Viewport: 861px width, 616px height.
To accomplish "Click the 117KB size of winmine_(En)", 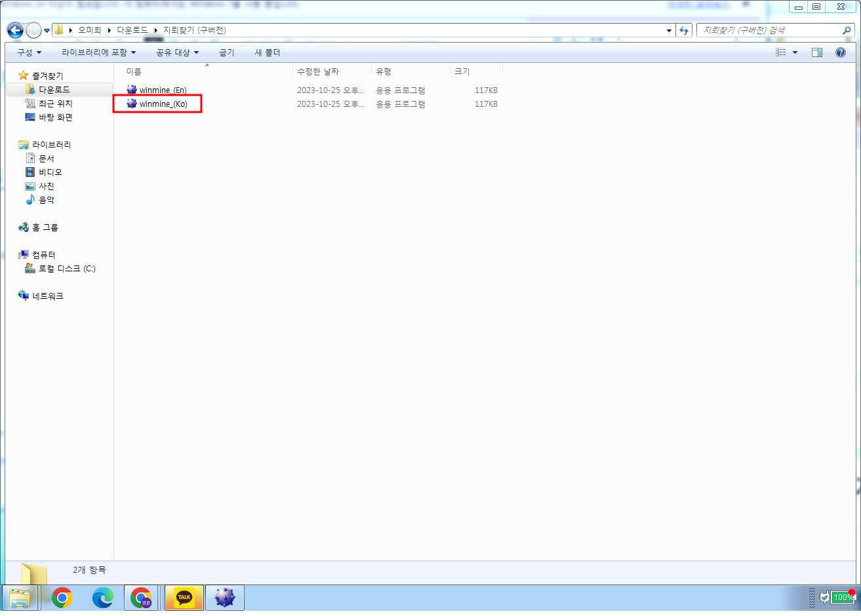I will pyautogui.click(x=486, y=90).
